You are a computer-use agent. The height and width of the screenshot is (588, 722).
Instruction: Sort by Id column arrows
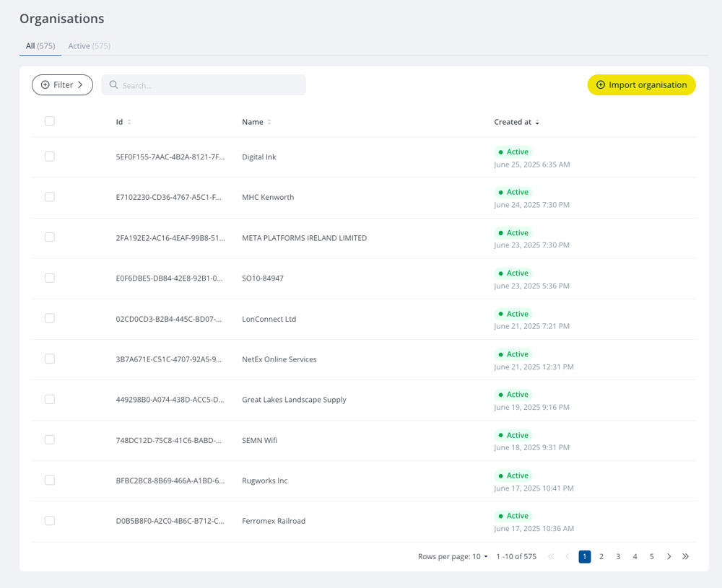(129, 122)
